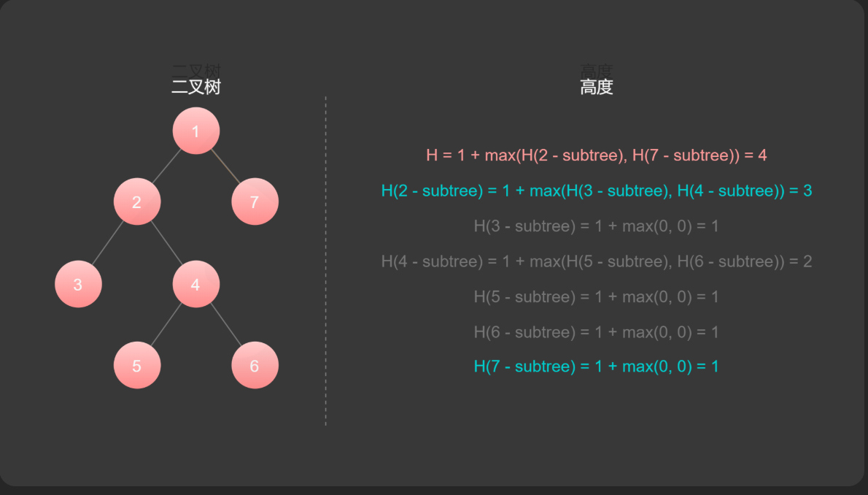This screenshot has height=495, width=868.
Task: Select tree node 4
Action: click(x=195, y=284)
